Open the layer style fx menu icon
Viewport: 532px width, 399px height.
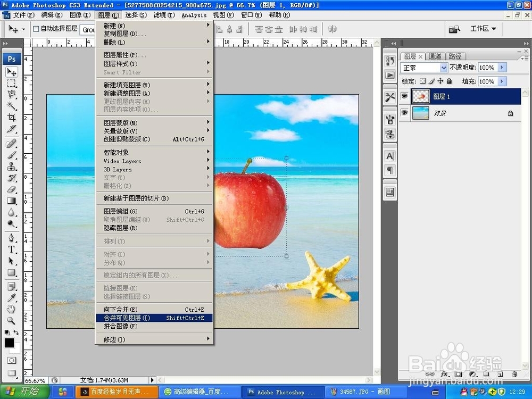click(x=445, y=374)
